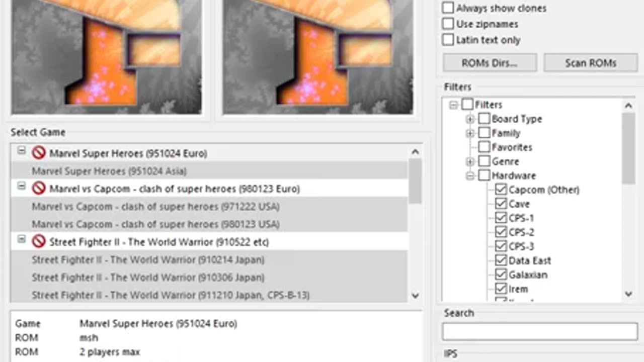The height and width of the screenshot is (362, 644).
Task: Check the root Filters checkbox
Action: click(x=467, y=105)
